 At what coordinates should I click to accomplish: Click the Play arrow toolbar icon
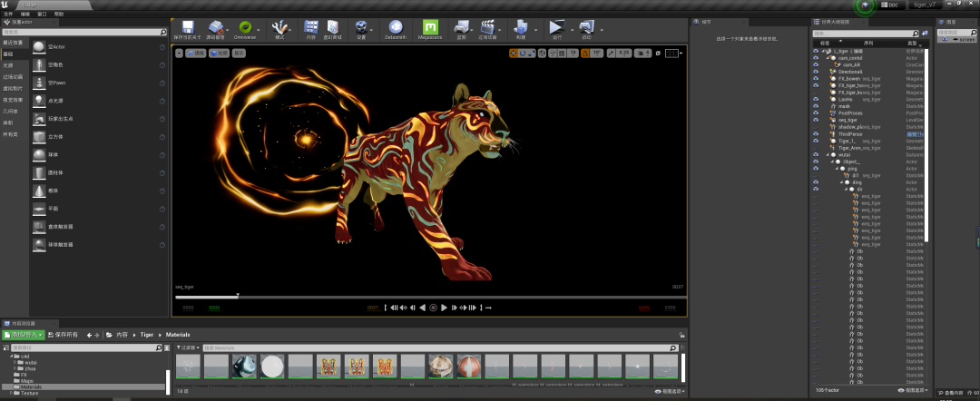[x=555, y=27]
